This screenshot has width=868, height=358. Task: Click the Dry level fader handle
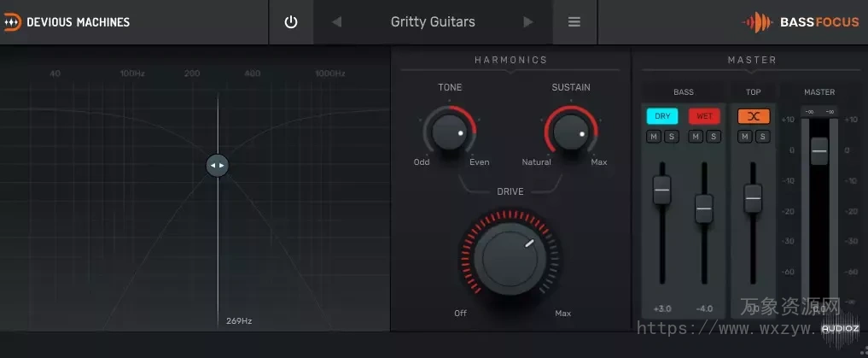click(x=662, y=190)
